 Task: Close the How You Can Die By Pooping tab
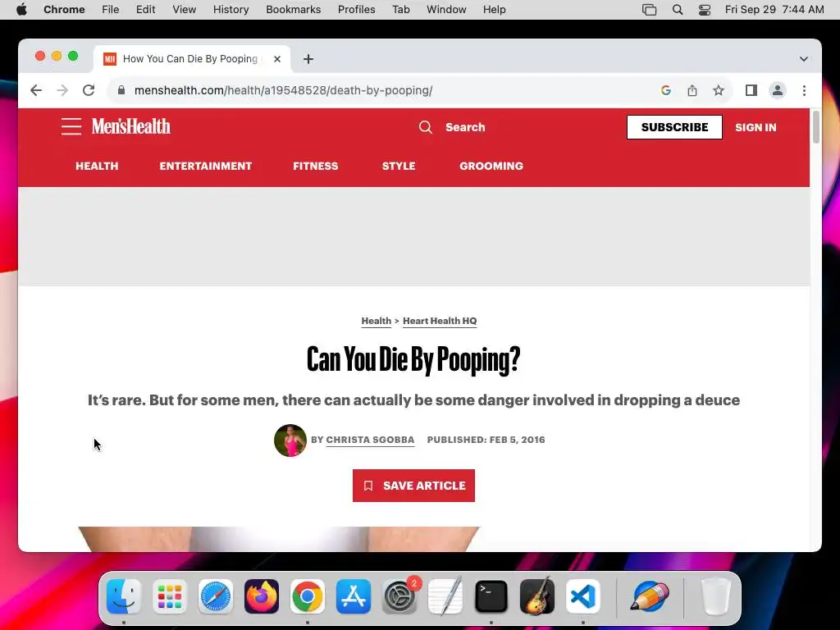tap(277, 59)
